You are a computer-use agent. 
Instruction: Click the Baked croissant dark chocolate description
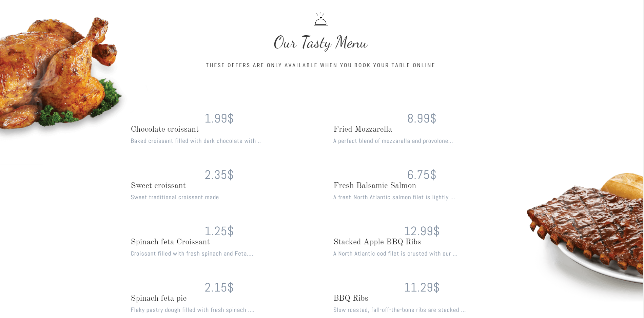[196, 141]
